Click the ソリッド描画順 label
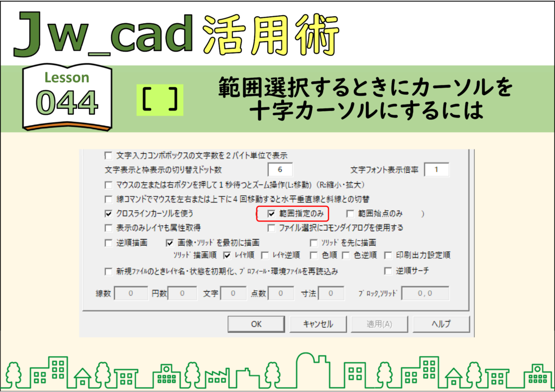The width and height of the screenshot is (555, 392). [x=195, y=255]
